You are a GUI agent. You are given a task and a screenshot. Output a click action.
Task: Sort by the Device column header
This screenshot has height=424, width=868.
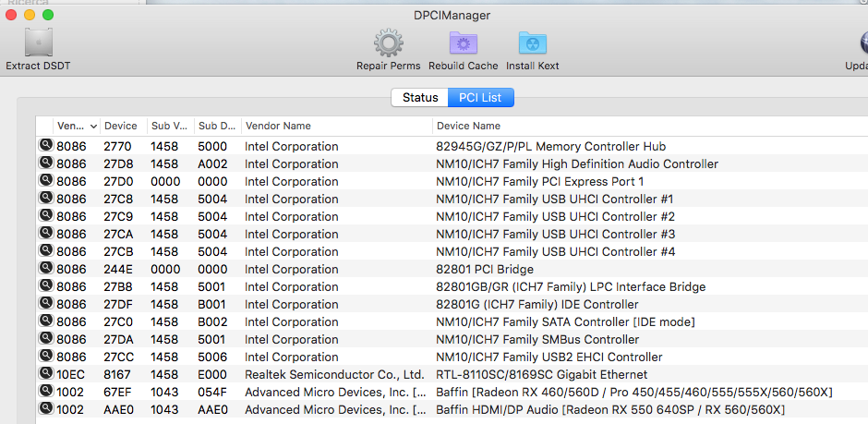[124, 126]
